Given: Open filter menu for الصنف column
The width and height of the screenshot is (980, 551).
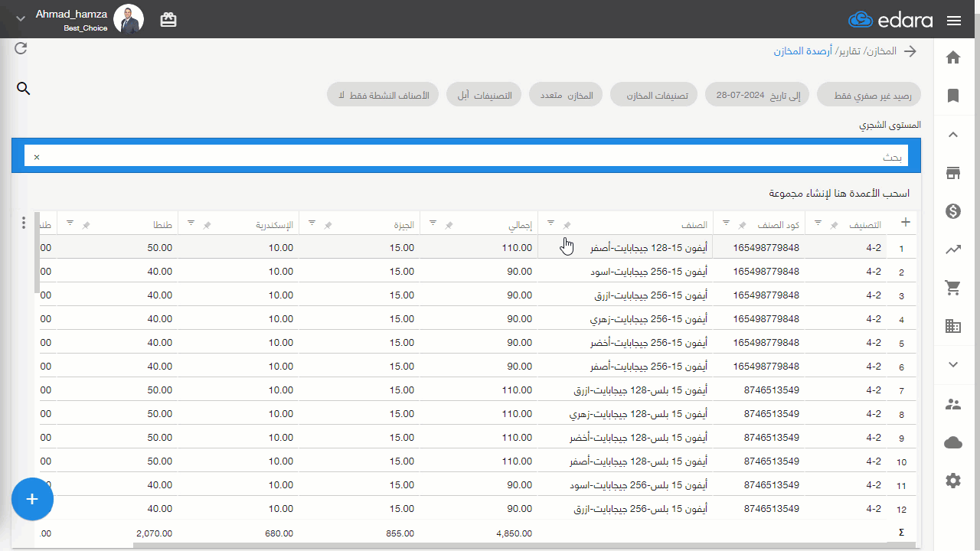Looking at the screenshot, I should click(x=550, y=223).
